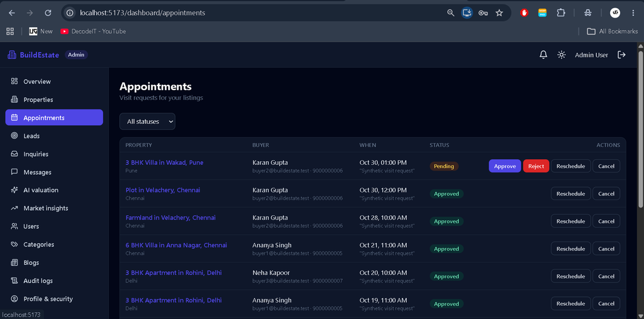The image size is (644, 319).
Task: Cancel the Plot in Velachery appointment
Action: [x=606, y=194]
